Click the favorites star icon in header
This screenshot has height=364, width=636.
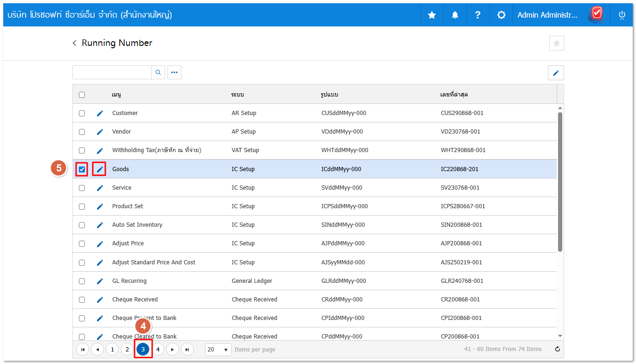[431, 15]
